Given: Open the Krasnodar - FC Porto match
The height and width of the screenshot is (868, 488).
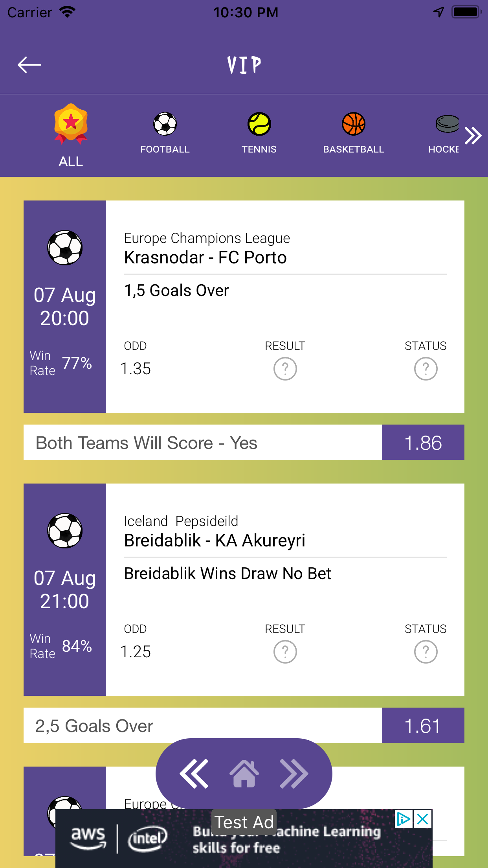Looking at the screenshot, I should pos(205,257).
